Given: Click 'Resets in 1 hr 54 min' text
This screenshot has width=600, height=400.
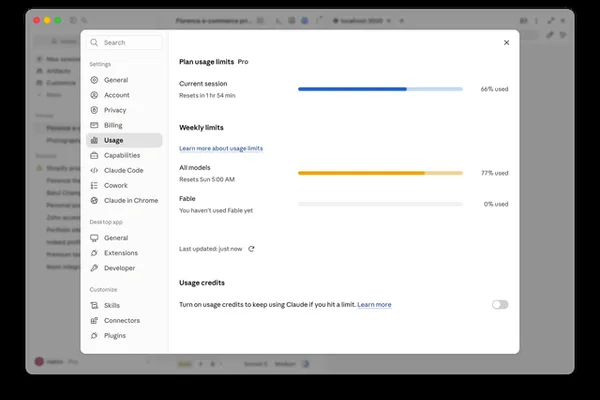Looking at the screenshot, I should 207,96.
